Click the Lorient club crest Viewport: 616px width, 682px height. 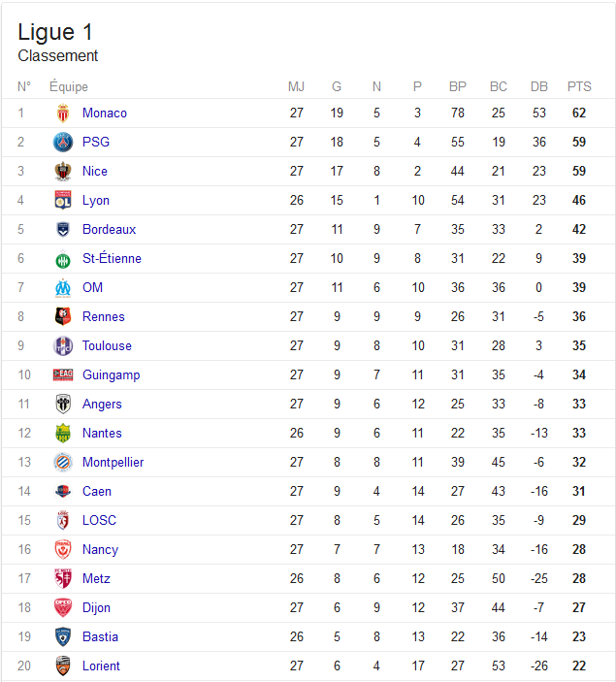63,666
